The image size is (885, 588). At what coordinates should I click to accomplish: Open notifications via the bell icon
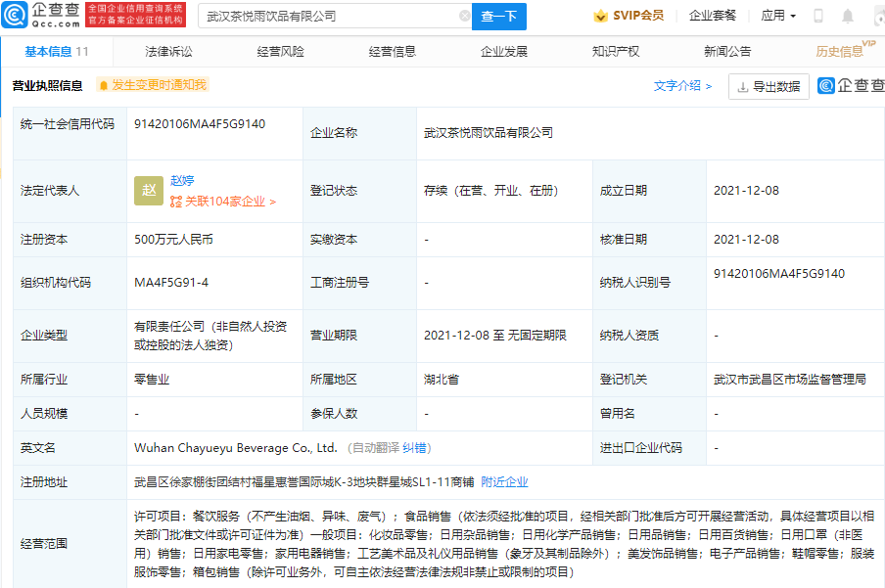(848, 16)
